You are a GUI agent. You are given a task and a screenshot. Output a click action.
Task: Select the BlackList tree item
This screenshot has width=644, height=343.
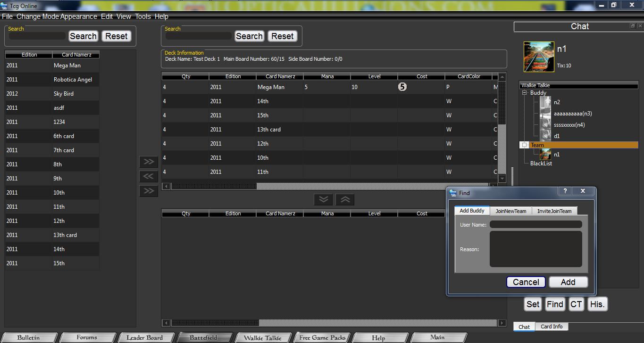(x=541, y=163)
